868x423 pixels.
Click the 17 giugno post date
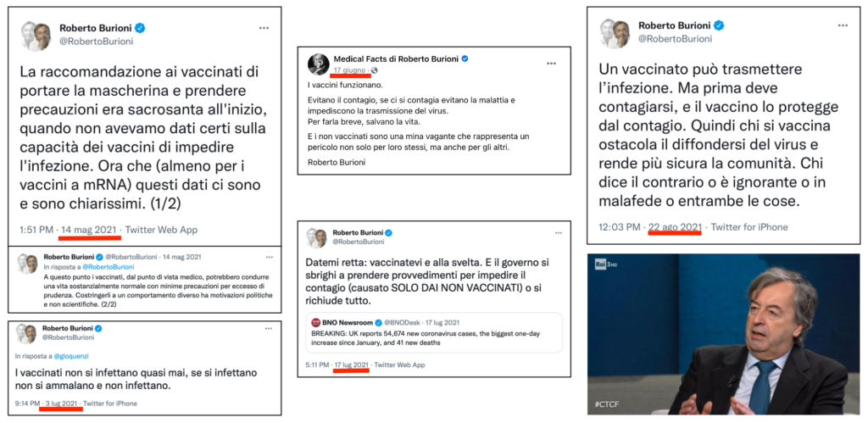click(x=349, y=70)
